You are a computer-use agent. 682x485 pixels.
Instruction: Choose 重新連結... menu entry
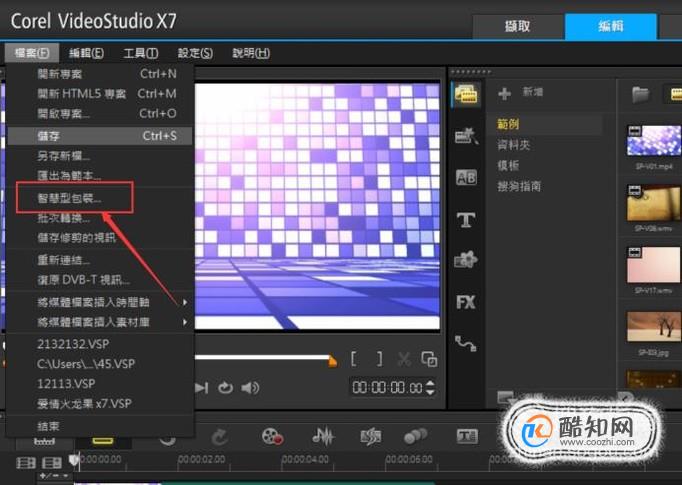pos(100,260)
